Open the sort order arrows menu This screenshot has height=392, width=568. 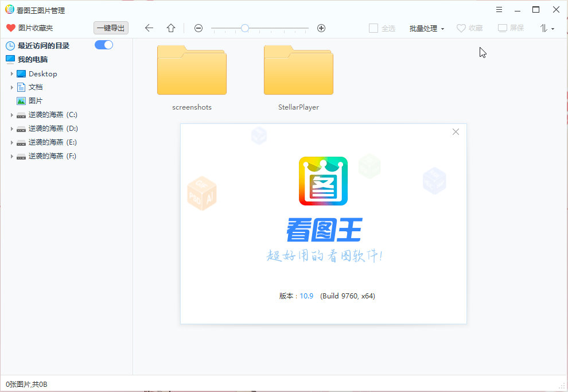point(547,28)
